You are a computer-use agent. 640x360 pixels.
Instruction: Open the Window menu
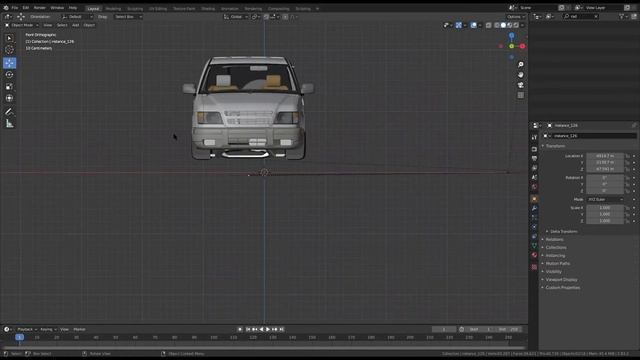pos(57,8)
